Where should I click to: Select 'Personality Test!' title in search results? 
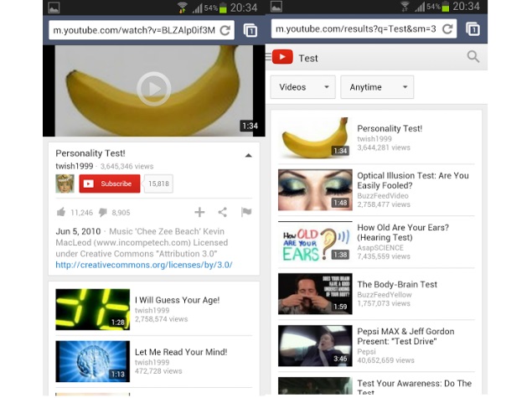pos(390,128)
